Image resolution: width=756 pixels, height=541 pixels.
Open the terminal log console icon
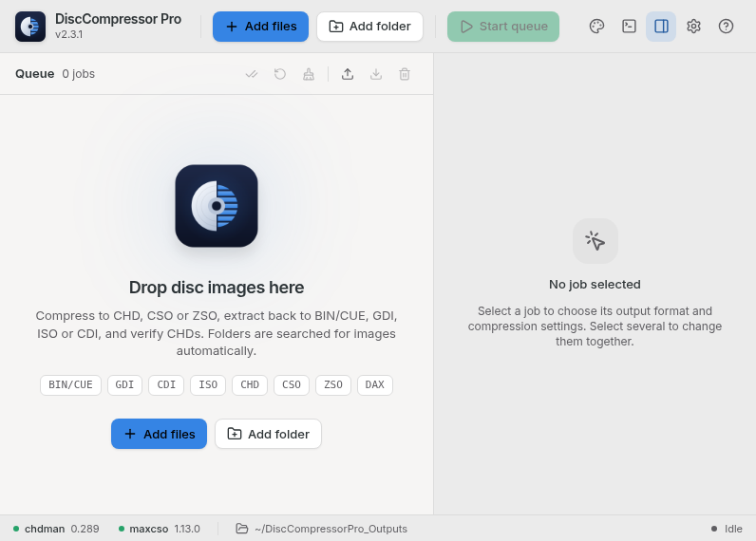629,27
